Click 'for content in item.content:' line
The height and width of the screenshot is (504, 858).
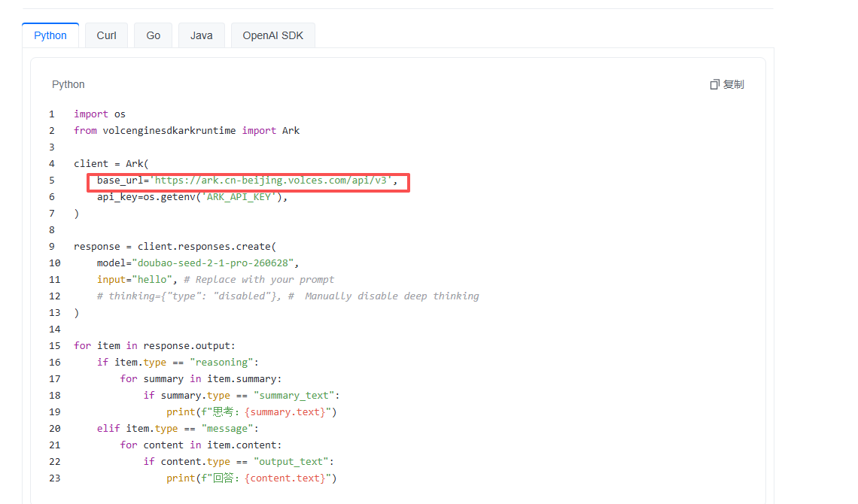pyautogui.click(x=201, y=445)
